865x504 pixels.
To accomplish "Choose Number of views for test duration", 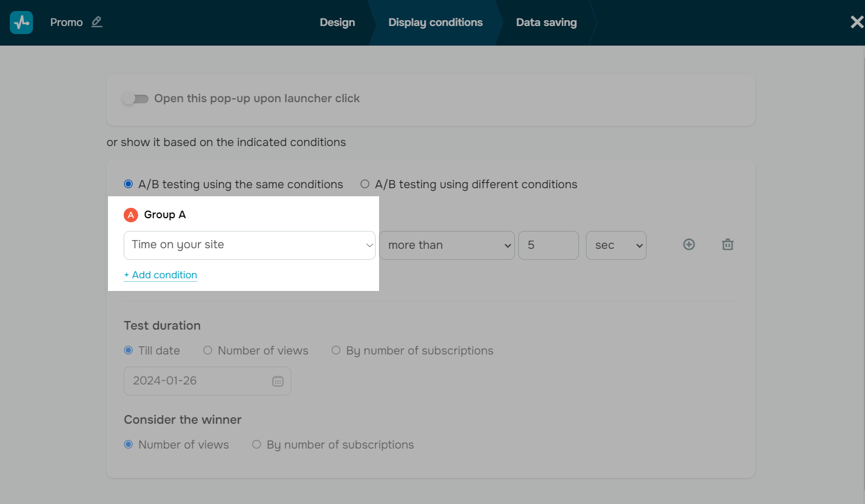I will [x=207, y=350].
